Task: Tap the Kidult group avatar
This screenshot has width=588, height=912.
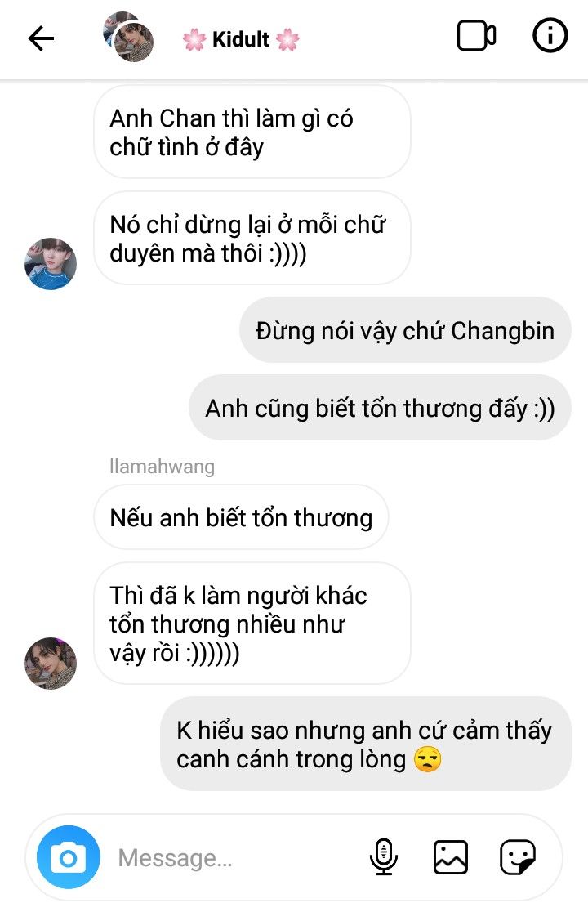Action: pos(128,36)
